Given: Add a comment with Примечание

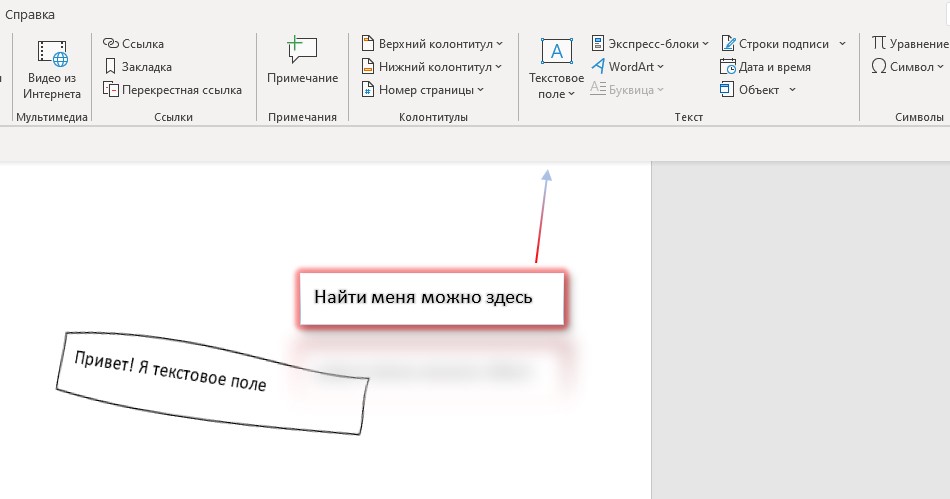Looking at the screenshot, I should [302, 62].
